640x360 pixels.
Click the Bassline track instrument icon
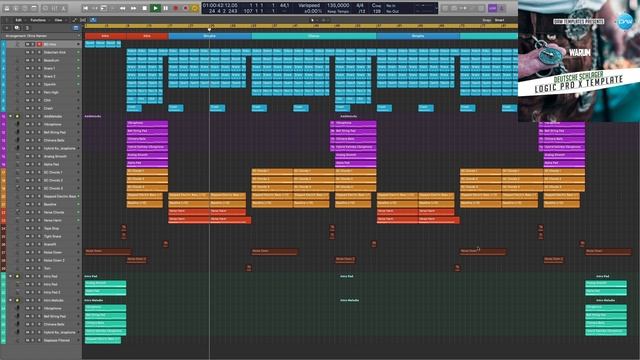(18, 204)
